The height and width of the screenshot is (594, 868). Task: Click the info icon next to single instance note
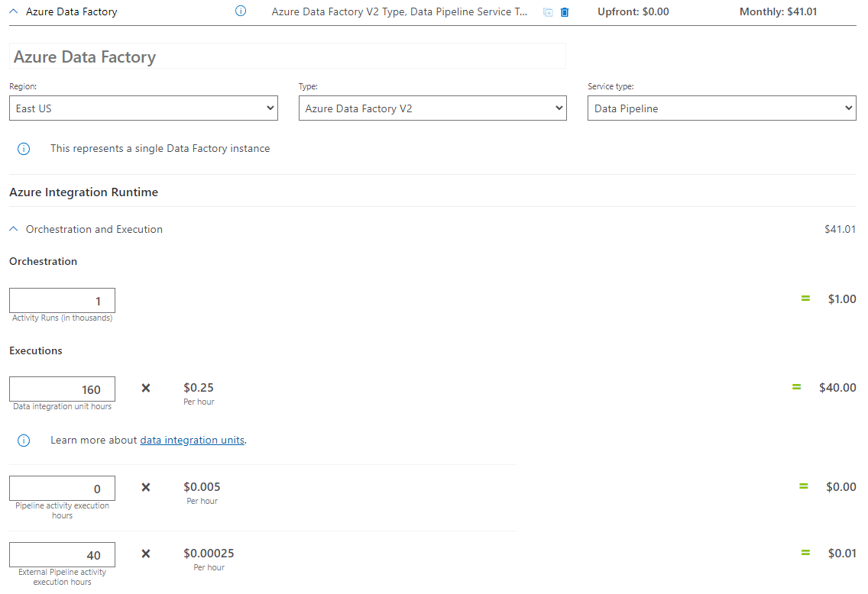point(24,148)
